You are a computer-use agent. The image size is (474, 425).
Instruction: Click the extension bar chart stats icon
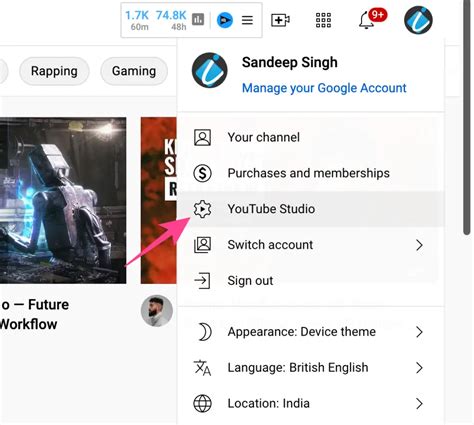click(x=198, y=20)
